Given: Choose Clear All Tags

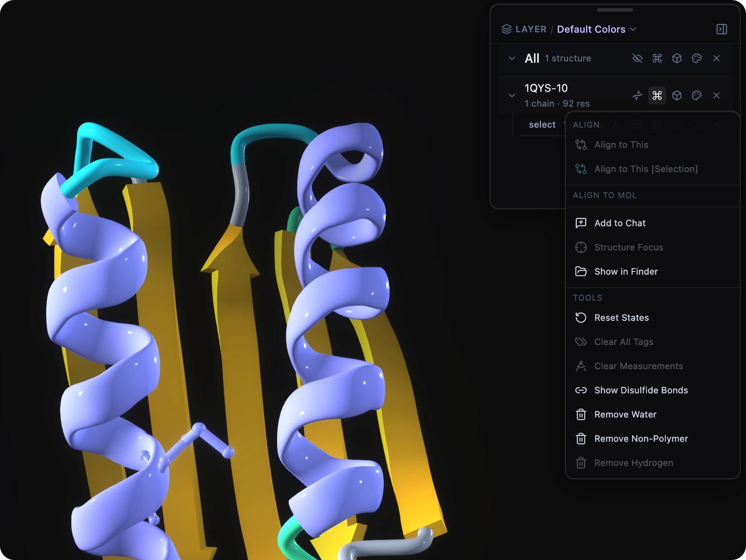Looking at the screenshot, I should click(652, 342).
